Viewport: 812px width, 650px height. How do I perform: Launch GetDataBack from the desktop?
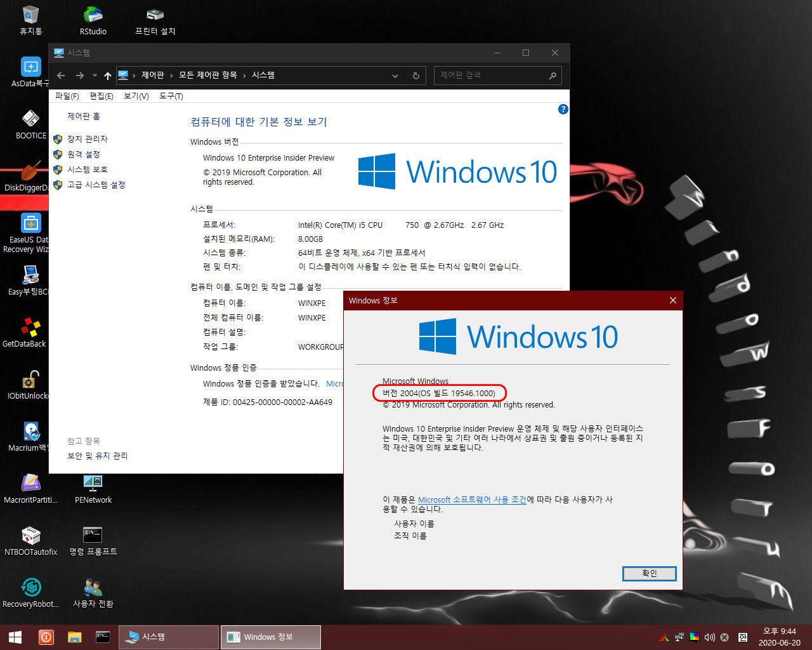tap(25, 333)
